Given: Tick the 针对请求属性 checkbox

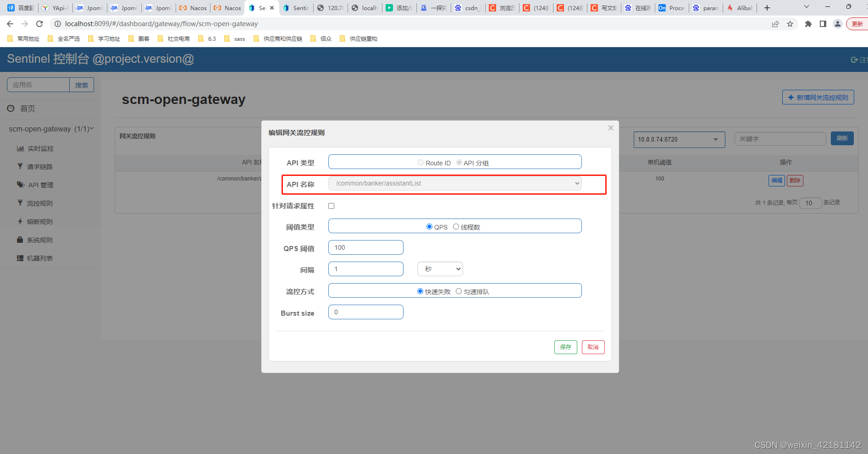Looking at the screenshot, I should click(332, 206).
